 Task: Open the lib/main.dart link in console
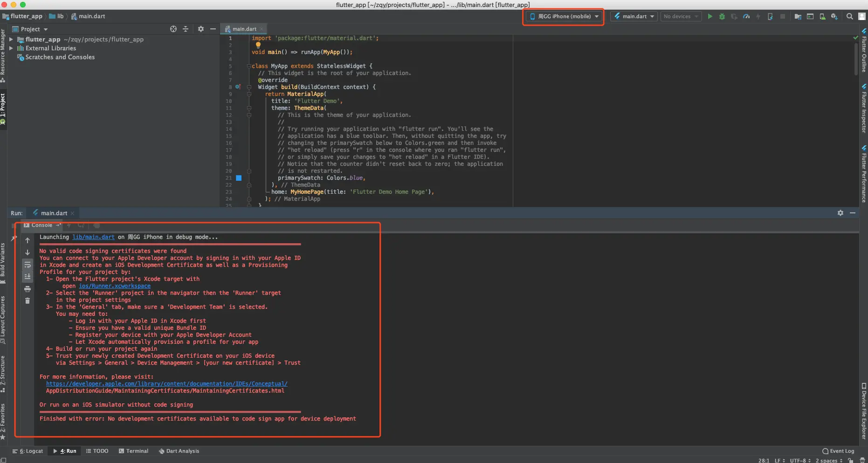pyautogui.click(x=93, y=237)
